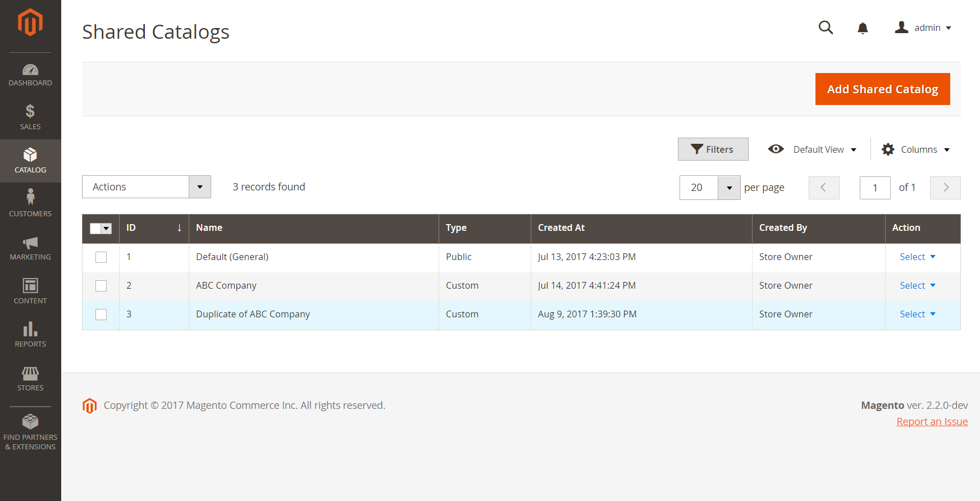Open the mass-select options arrow in header

[x=106, y=228]
